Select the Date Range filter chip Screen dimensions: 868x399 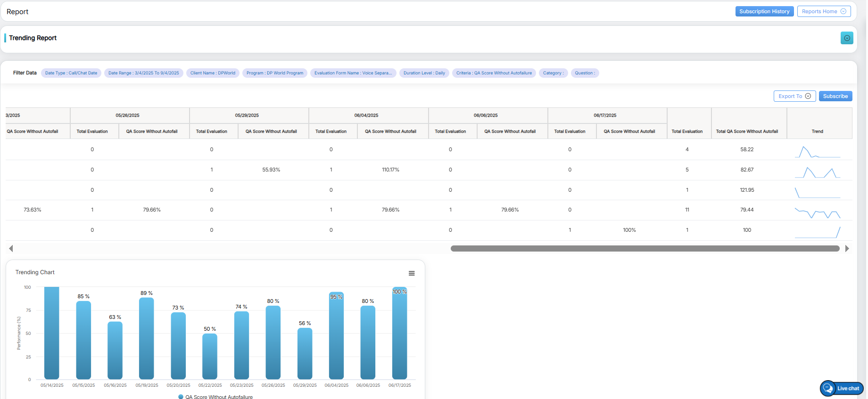point(143,73)
